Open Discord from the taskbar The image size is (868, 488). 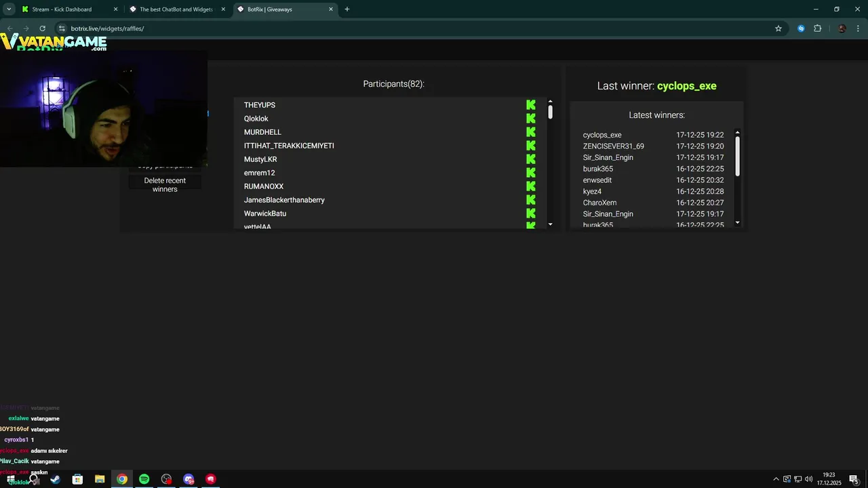click(189, 479)
